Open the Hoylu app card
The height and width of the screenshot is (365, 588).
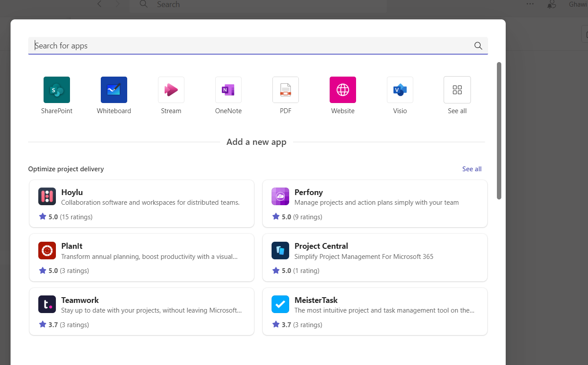click(x=142, y=204)
